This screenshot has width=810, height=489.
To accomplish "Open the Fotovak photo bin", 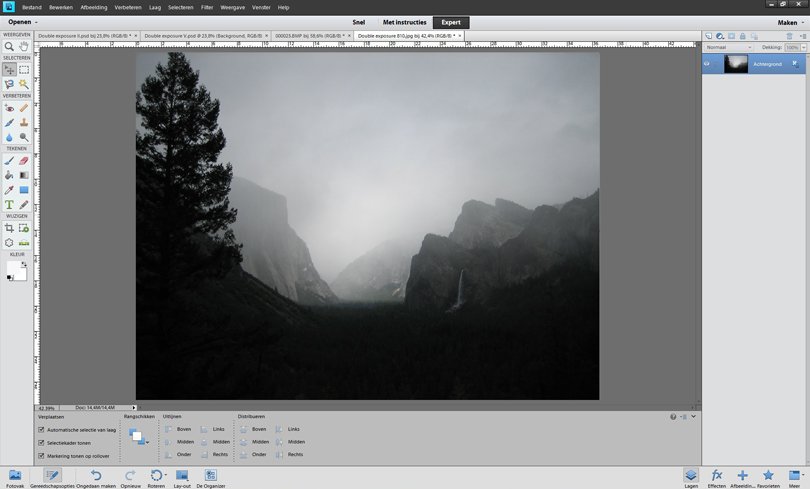I will coord(15,478).
